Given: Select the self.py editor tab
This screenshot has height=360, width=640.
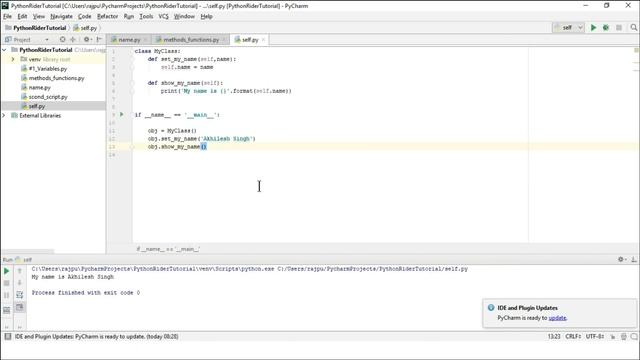Looking at the screenshot, I should [250, 40].
